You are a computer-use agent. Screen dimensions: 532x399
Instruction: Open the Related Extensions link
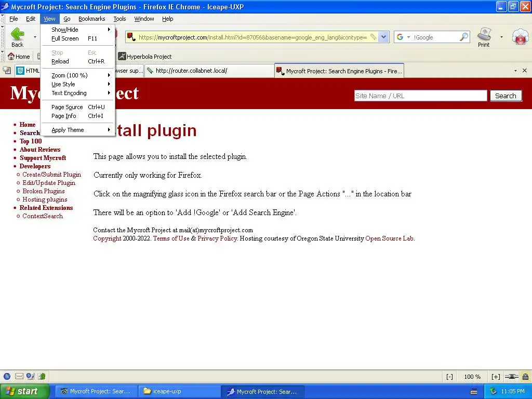46,208
